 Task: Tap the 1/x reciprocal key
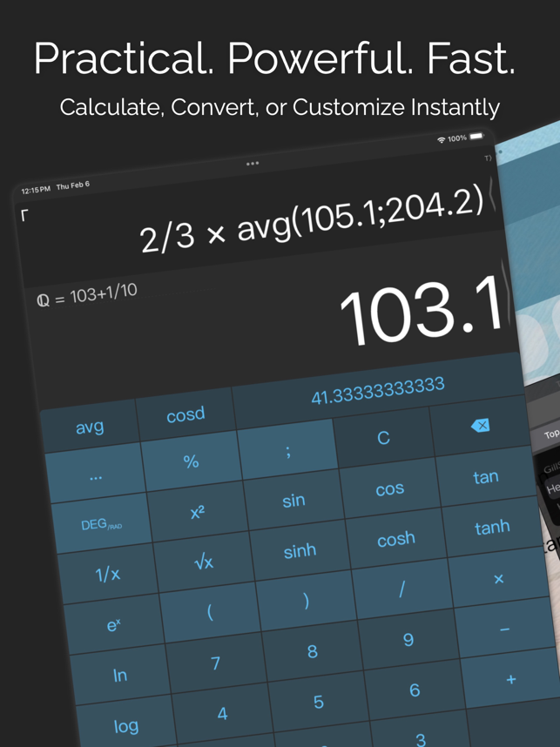tap(108, 574)
